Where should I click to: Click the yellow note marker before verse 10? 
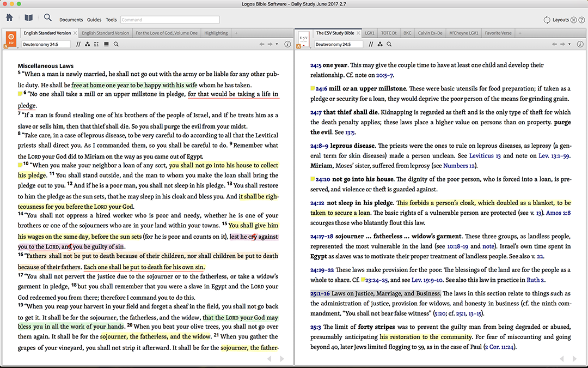pyautogui.click(x=20, y=165)
